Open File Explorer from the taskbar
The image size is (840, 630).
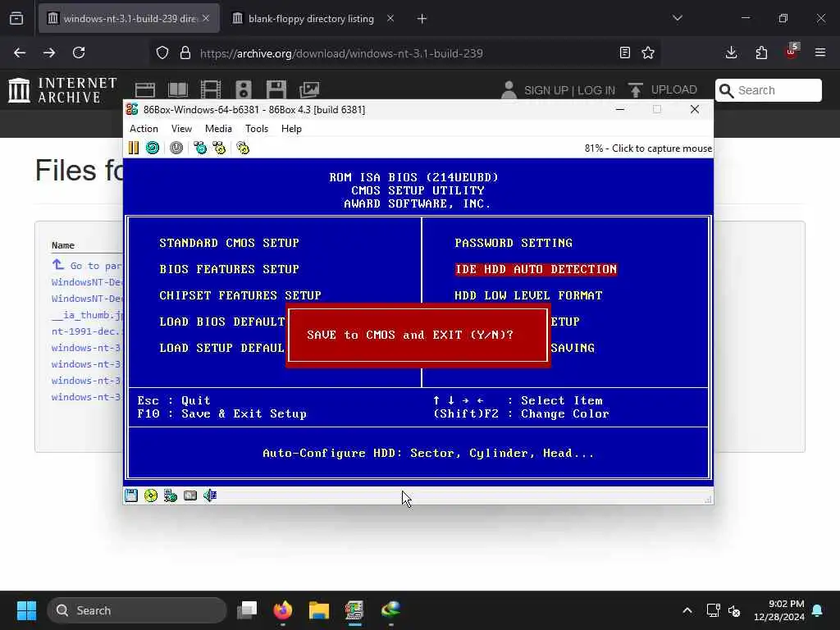click(319, 610)
